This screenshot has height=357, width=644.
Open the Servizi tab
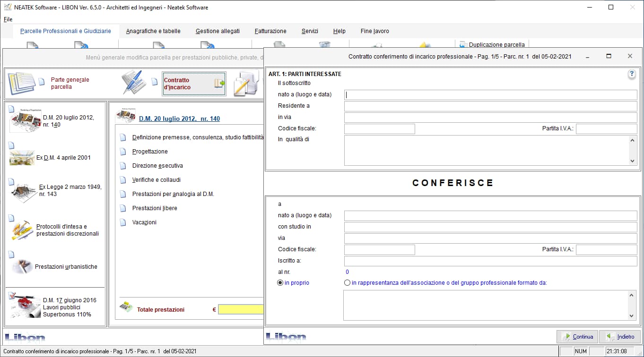pyautogui.click(x=310, y=31)
